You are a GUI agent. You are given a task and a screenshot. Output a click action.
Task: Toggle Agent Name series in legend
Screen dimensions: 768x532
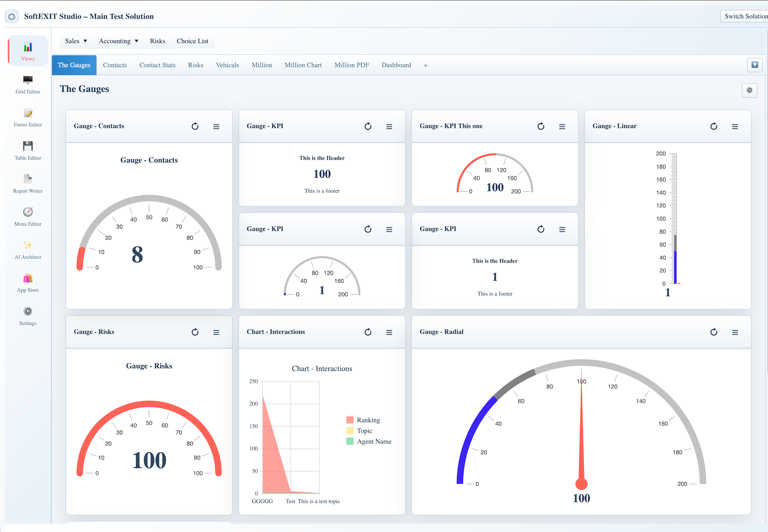369,441
